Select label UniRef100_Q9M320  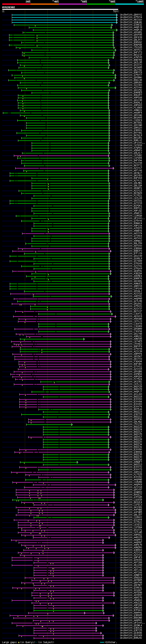(131, 128)
